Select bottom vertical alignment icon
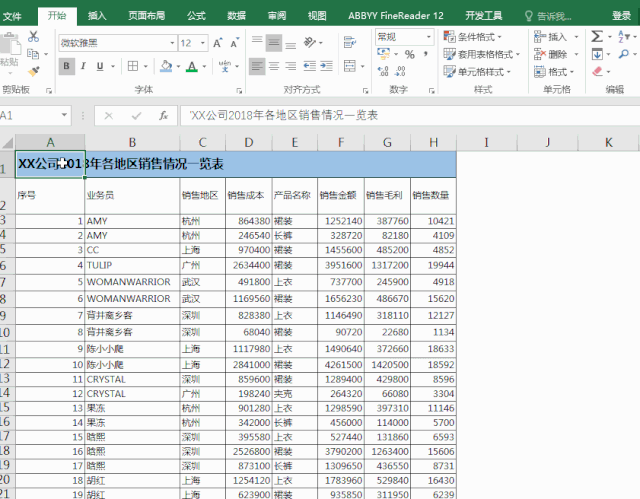Viewport: 640px width, 499px height. tap(291, 46)
